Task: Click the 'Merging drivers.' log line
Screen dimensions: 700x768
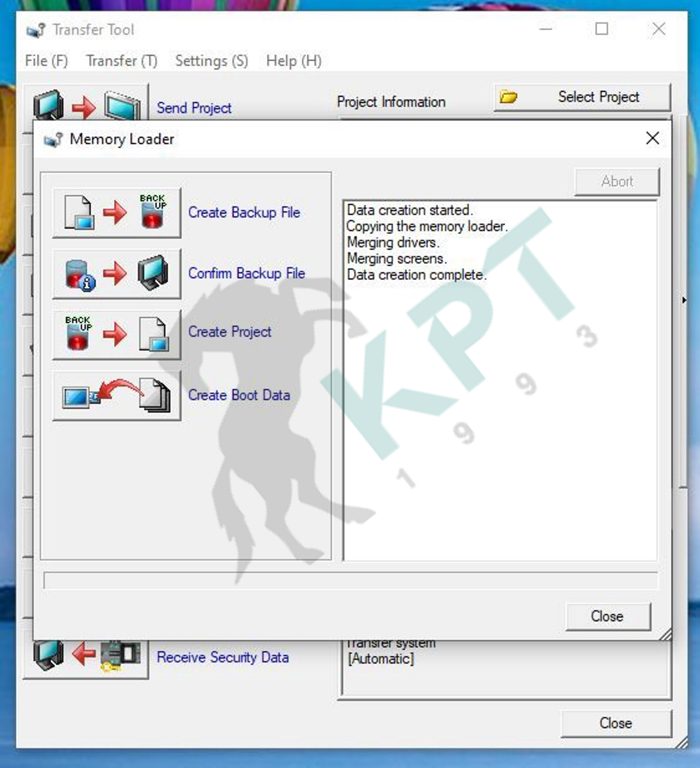Action: [393, 243]
